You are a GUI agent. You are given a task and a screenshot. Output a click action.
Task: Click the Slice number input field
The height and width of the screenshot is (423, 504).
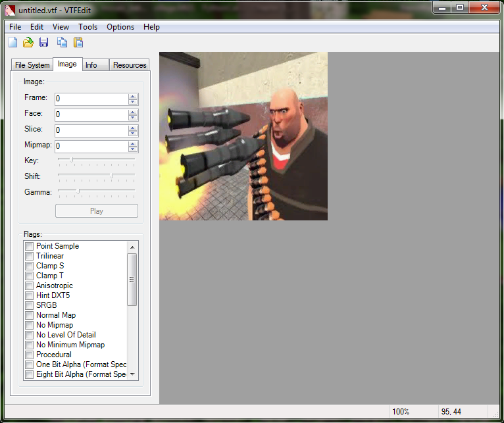point(91,130)
